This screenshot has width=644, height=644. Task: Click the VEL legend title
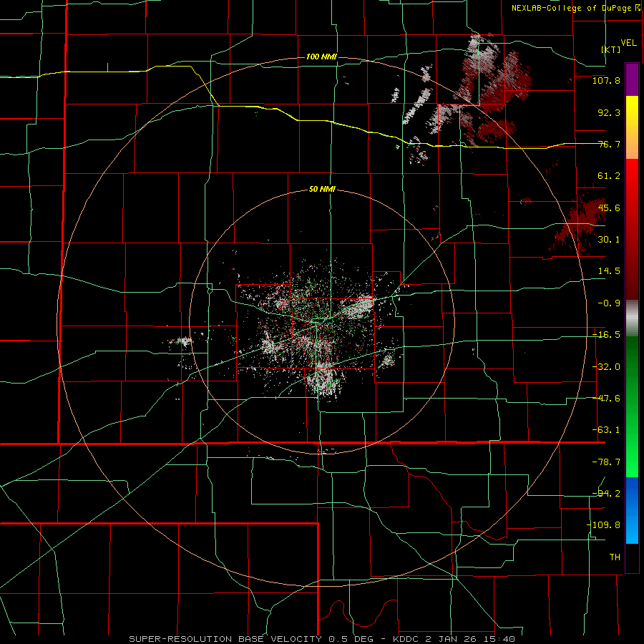[629, 42]
